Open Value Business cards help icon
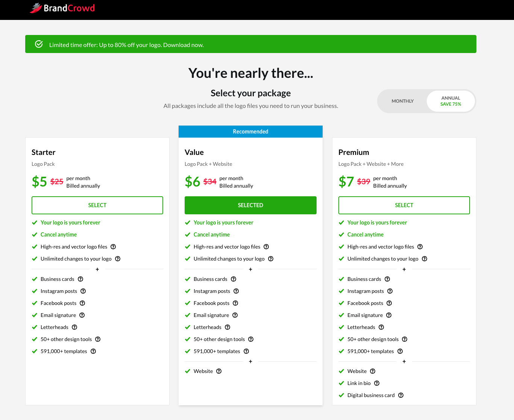The height and width of the screenshot is (420, 514). pos(233,279)
